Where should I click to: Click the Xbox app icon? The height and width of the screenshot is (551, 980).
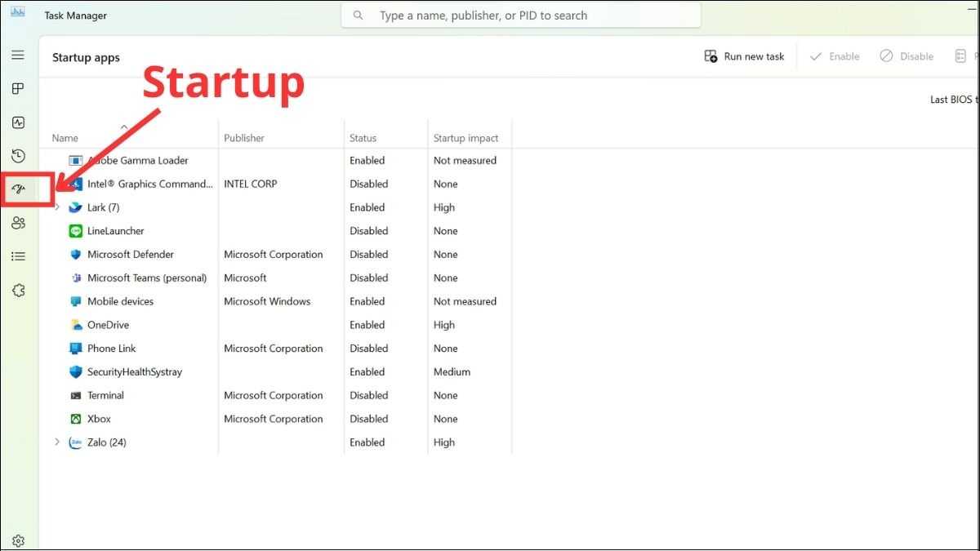tap(76, 419)
